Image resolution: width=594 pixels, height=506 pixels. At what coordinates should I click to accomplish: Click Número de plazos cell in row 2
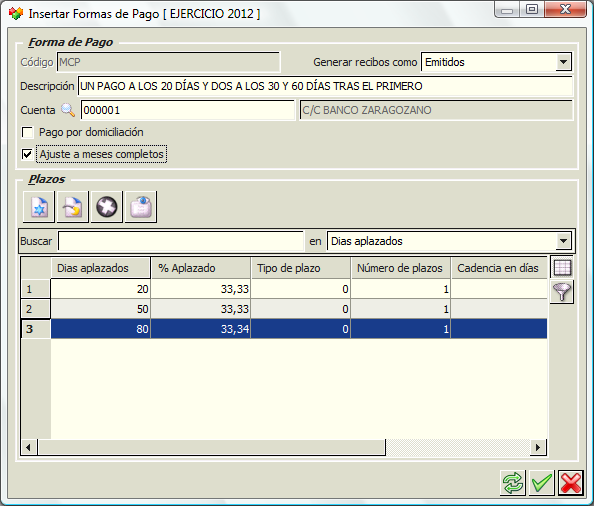(x=401, y=309)
